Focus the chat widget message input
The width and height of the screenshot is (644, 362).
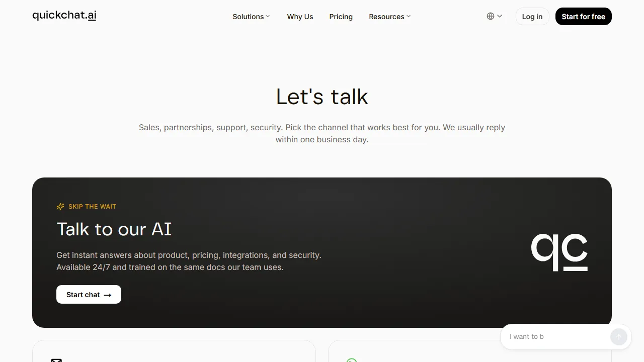(x=557, y=336)
